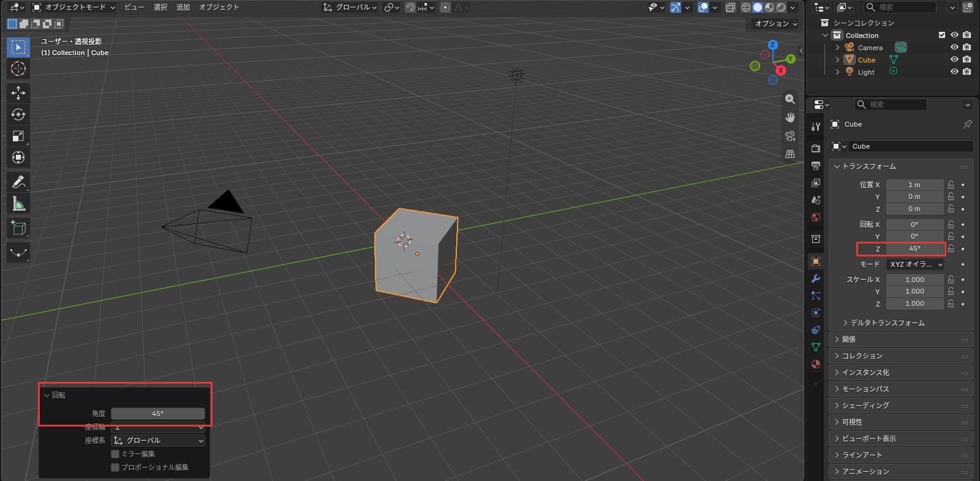Activate the 3D Cursor tool
Image resolution: width=980 pixels, height=481 pixels.
click(18, 69)
